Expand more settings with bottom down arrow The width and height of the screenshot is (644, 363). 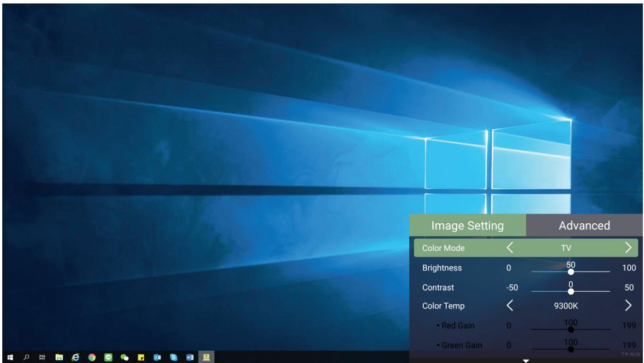(x=526, y=361)
